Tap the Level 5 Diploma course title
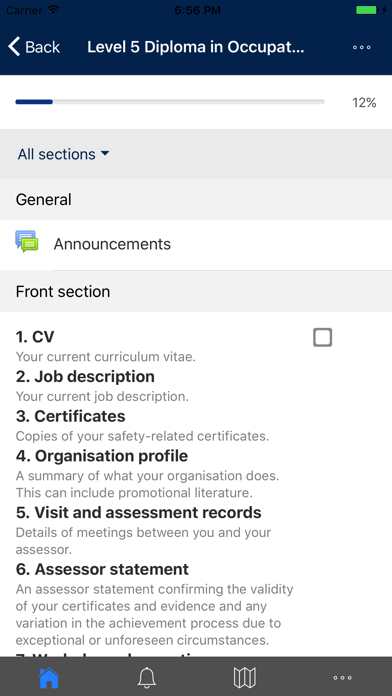Screen dimensions: 392x696 [x=196, y=47]
